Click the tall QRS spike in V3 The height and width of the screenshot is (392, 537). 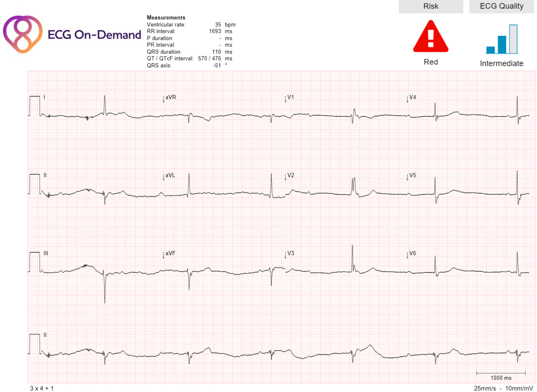coord(353,258)
